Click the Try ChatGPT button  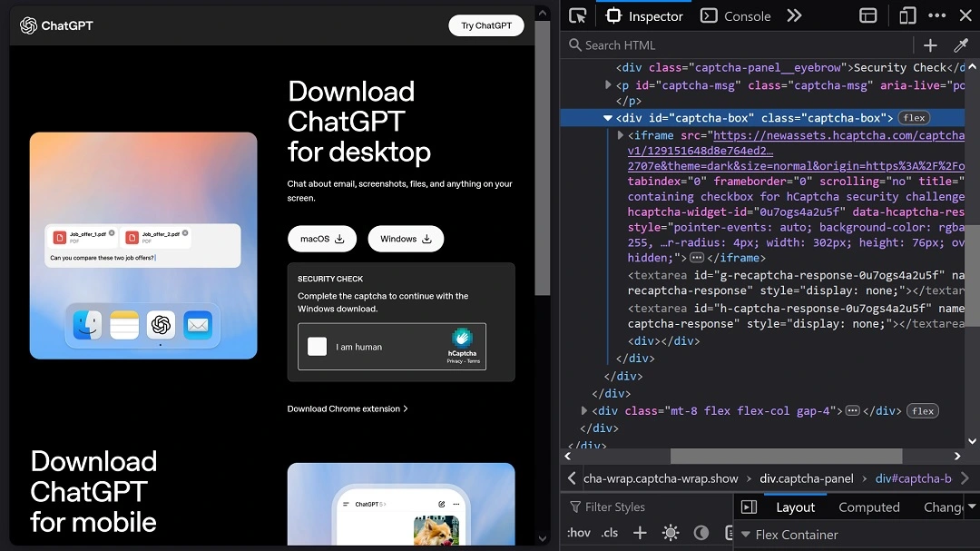pos(486,25)
